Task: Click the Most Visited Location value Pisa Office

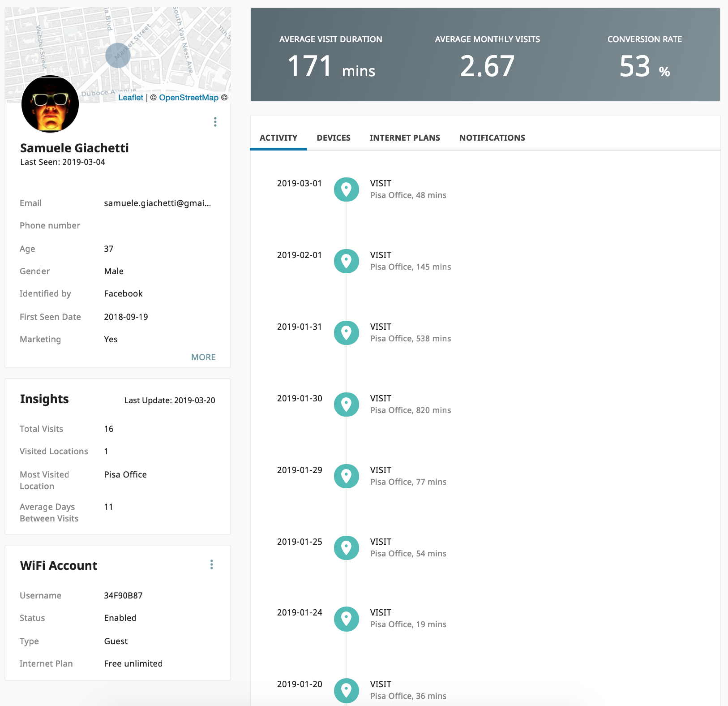Action: tap(125, 474)
